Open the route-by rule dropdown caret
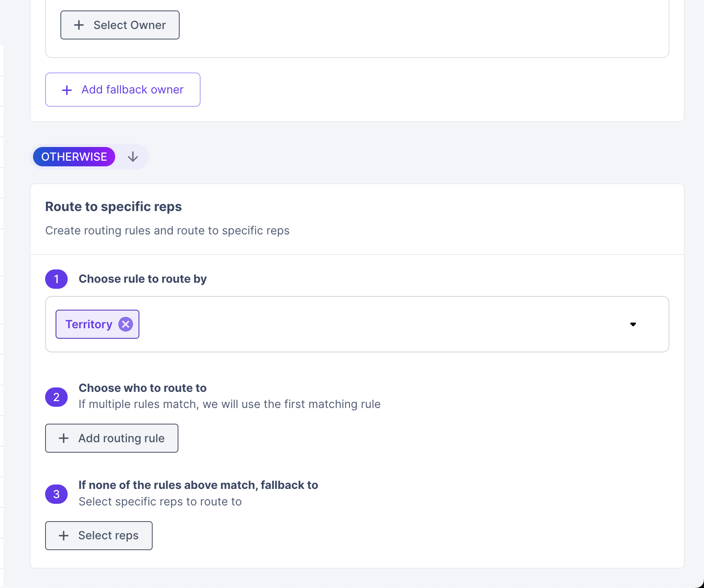Image resolution: width=704 pixels, height=588 pixels. 633,324
